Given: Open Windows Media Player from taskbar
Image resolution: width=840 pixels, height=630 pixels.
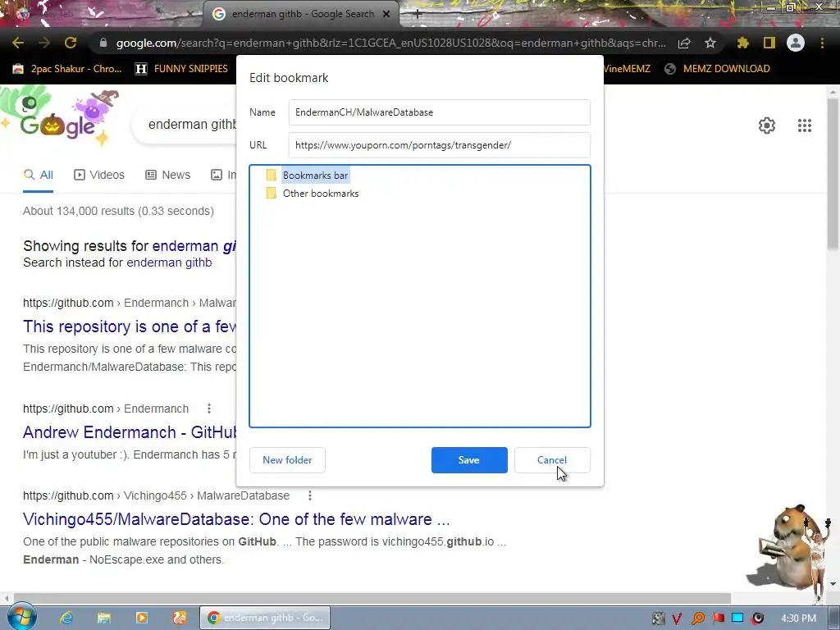Looking at the screenshot, I should [142, 618].
